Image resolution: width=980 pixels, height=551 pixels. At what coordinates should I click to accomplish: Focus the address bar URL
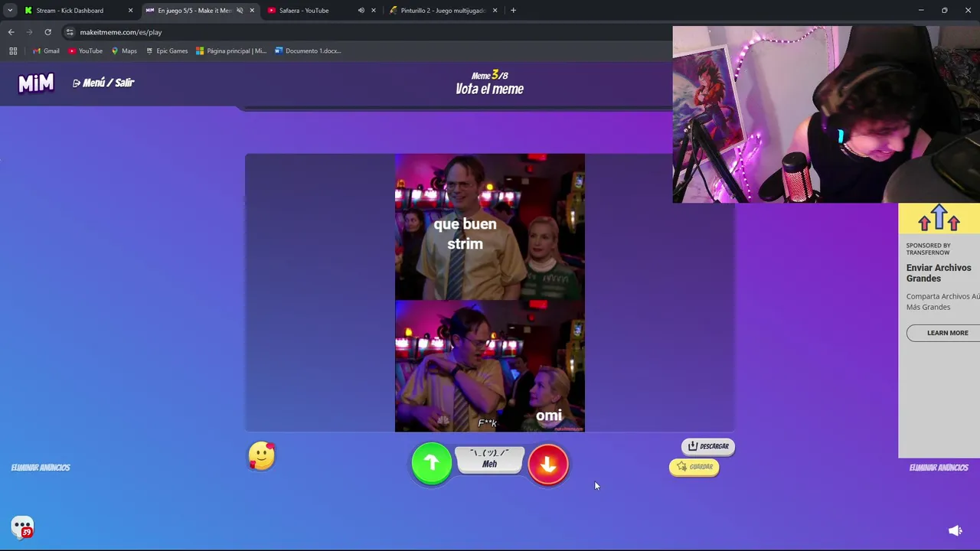pyautogui.click(x=121, y=32)
